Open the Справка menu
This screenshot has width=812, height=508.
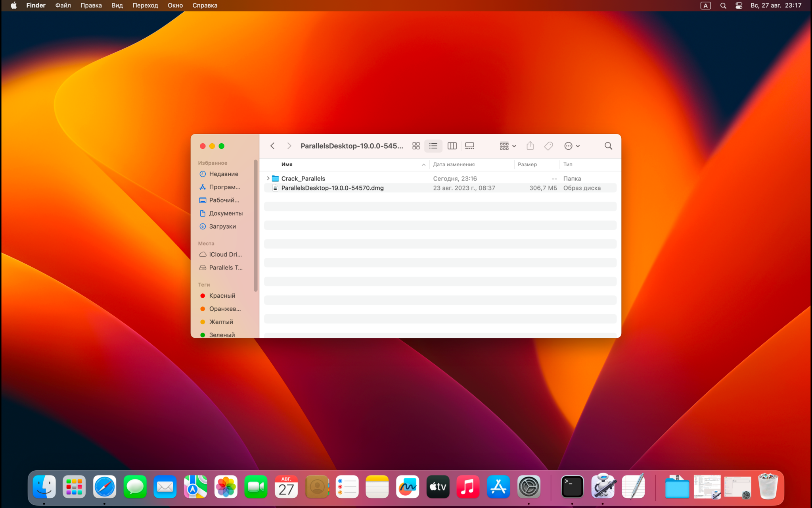[205, 6]
